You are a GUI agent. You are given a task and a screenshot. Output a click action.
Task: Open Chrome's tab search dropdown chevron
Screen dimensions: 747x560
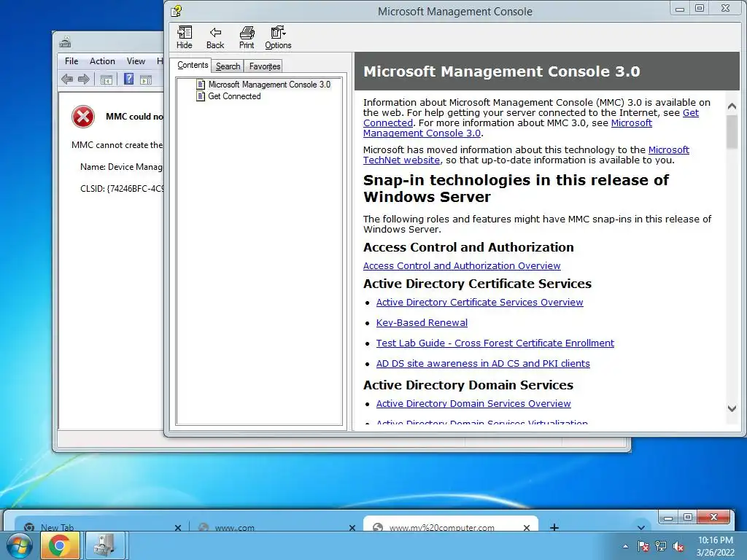coord(641,527)
